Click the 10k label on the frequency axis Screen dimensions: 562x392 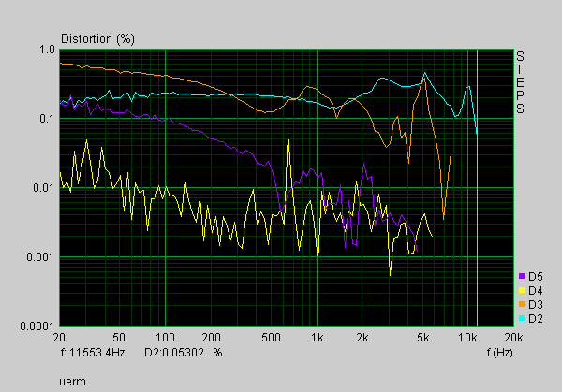click(467, 338)
